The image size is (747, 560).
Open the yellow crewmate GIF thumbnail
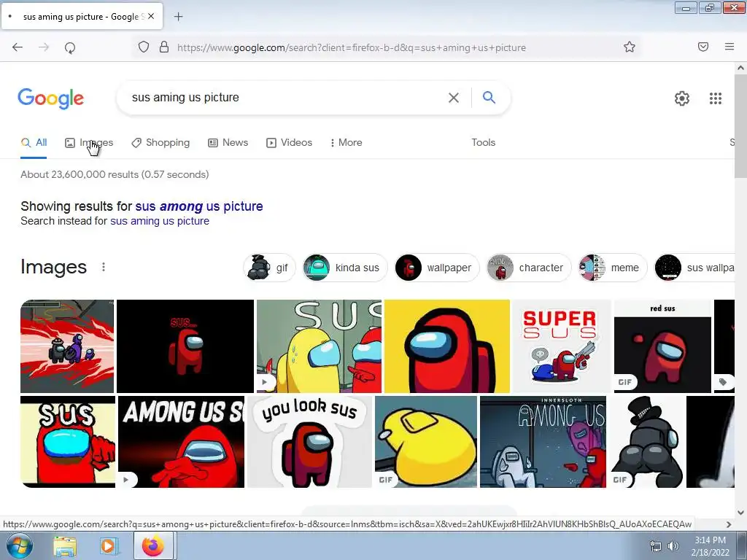click(426, 442)
